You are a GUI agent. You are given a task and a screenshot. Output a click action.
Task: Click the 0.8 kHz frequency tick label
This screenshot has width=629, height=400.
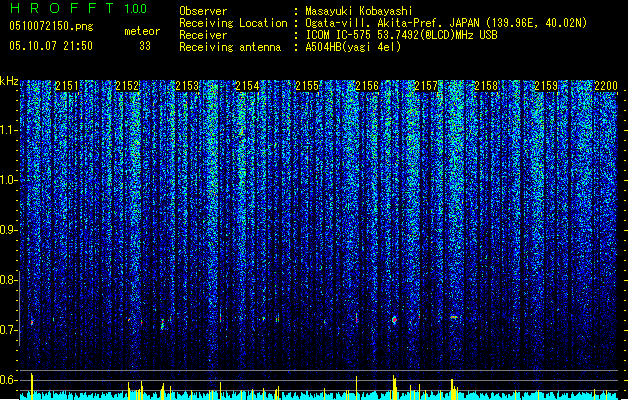pyautogui.click(x=8, y=280)
